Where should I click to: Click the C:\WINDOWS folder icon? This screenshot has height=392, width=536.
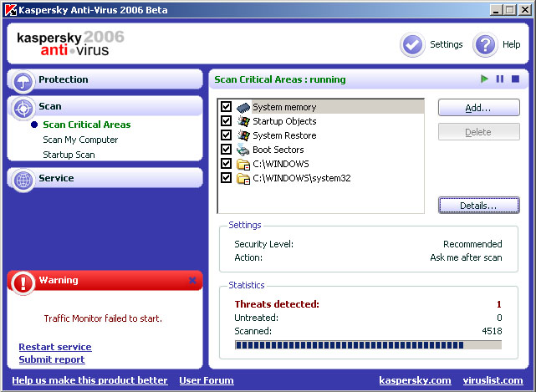coord(243,164)
